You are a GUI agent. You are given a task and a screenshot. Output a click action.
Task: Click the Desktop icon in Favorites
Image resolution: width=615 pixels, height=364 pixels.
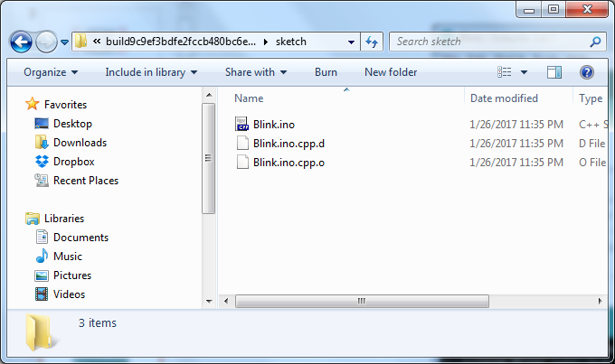click(42, 124)
